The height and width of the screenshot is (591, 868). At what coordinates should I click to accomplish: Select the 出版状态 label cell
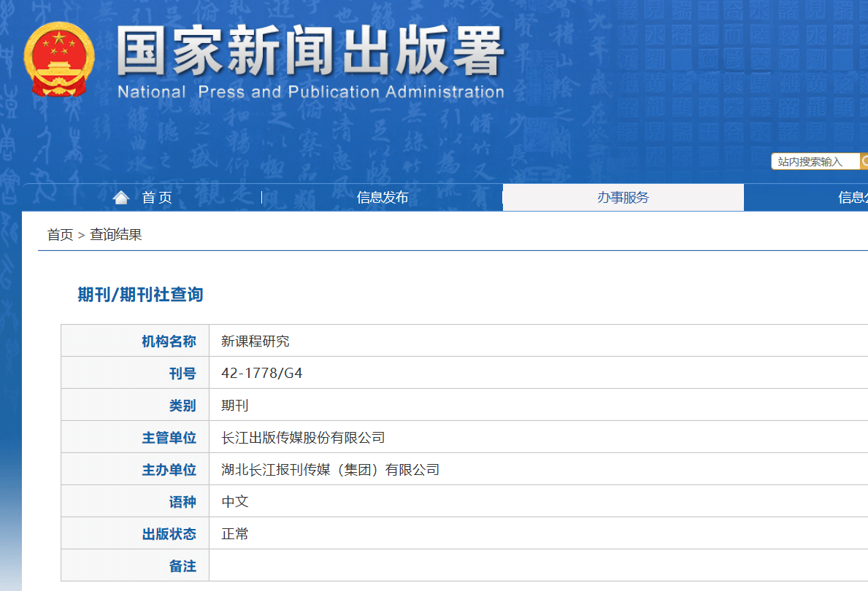(x=135, y=533)
